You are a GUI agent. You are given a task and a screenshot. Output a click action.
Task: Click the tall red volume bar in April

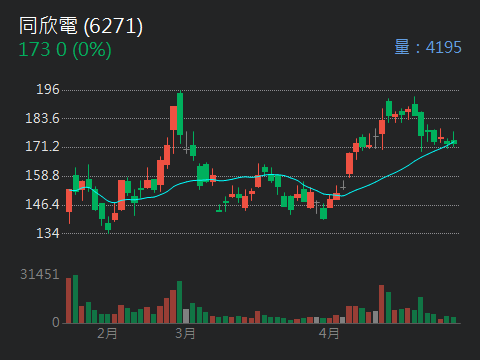coord(381,304)
